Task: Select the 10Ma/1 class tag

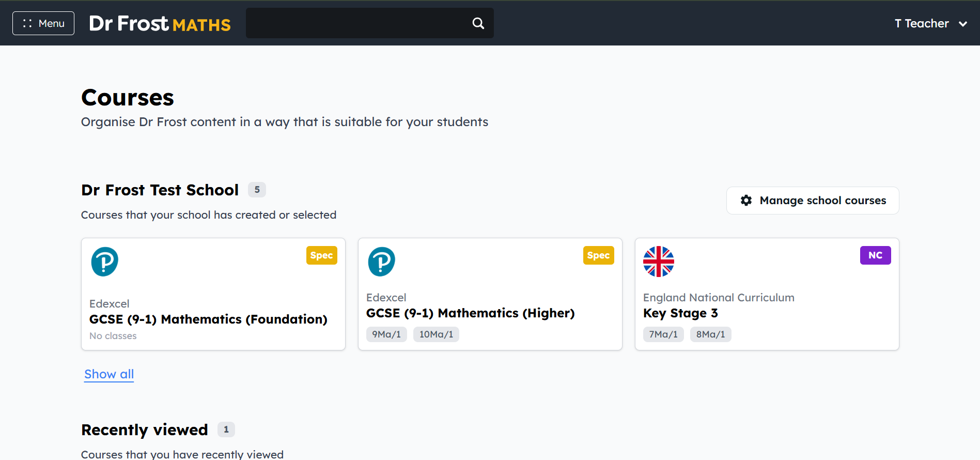Action: point(436,334)
